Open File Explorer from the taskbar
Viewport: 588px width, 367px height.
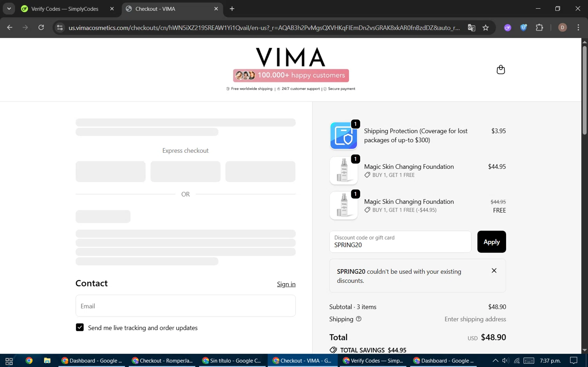click(47, 361)
